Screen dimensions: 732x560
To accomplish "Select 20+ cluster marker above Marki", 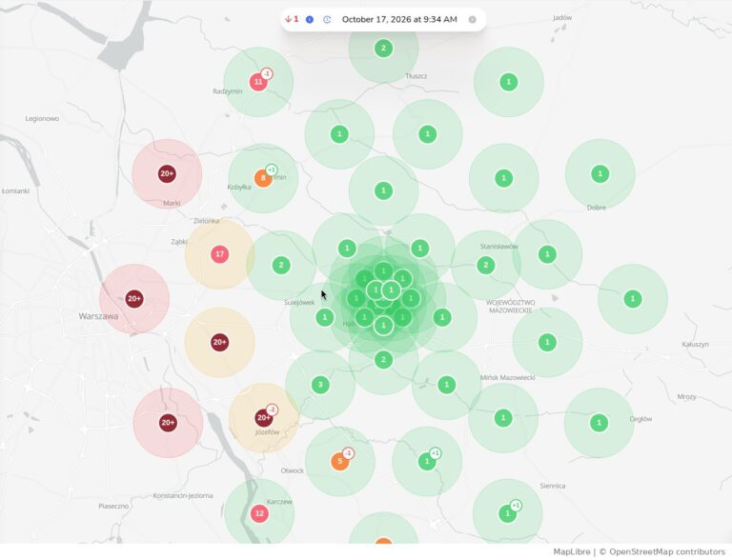I will coord(167,173).
